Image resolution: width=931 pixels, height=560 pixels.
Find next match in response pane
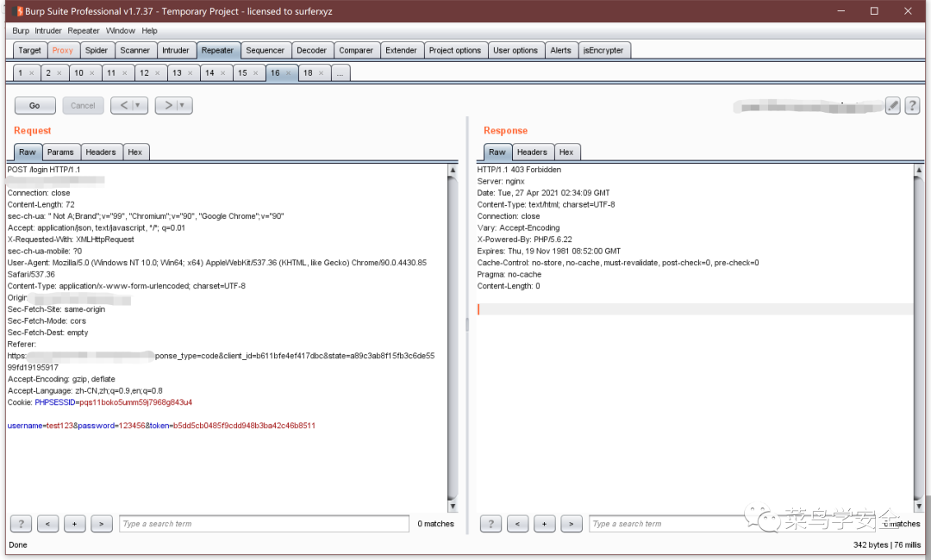pos(572,524)
